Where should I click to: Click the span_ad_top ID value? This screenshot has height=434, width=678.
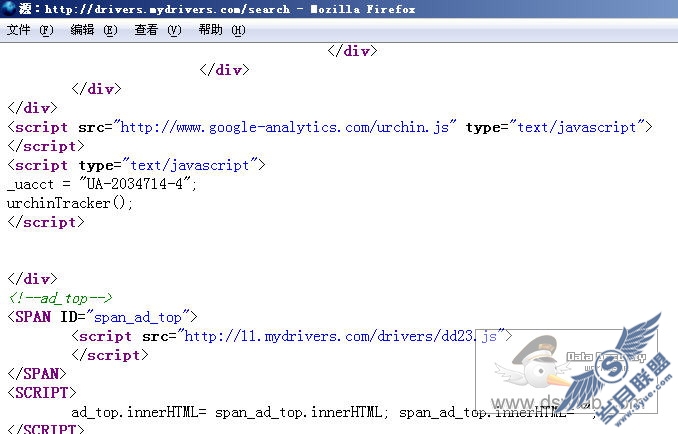[x=138, y=317]
